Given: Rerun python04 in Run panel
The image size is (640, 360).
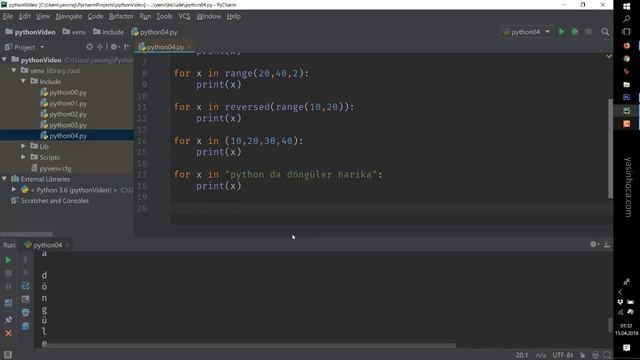Looking at the screenshot, I should coord(8,260).
